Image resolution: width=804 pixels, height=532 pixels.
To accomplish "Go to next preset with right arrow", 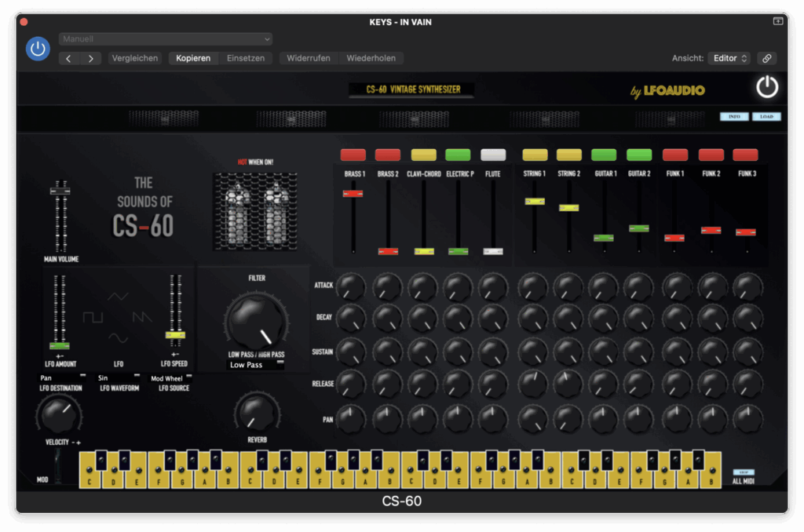I will coord(91,58).
